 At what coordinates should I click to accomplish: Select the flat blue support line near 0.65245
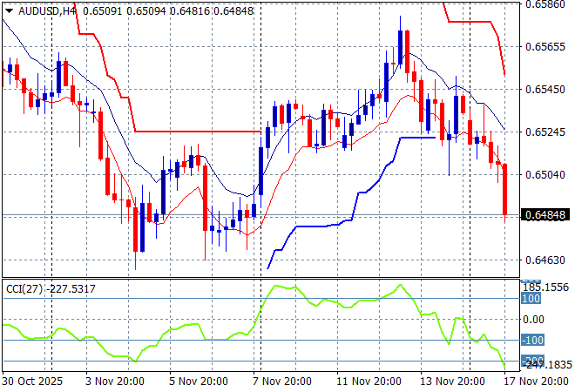click(417, 138)
